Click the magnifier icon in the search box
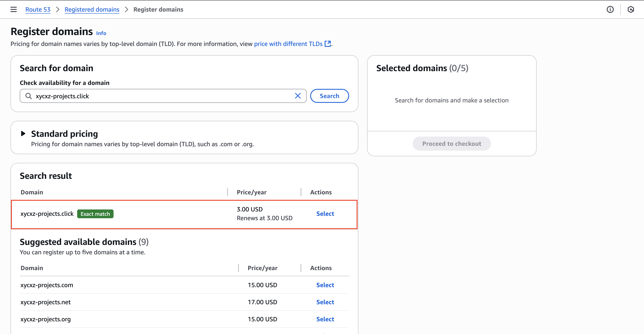This screenshot has height=334, width=644. coord(28,96)
